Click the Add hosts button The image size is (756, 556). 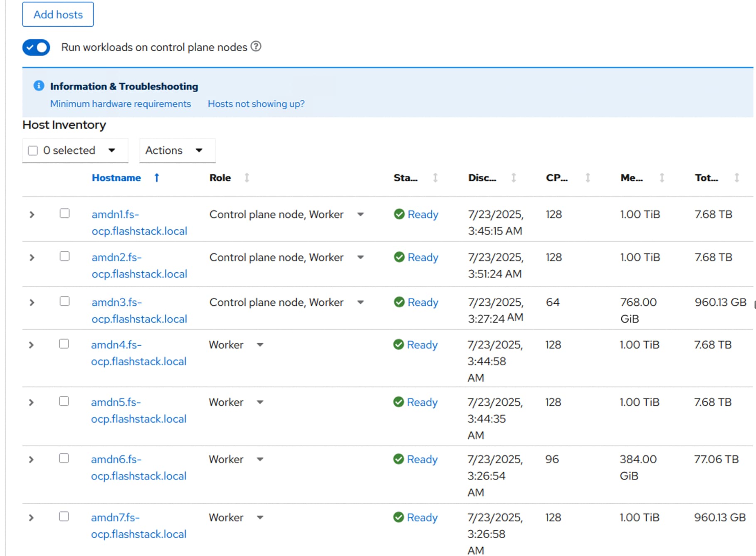coord(58,15)
